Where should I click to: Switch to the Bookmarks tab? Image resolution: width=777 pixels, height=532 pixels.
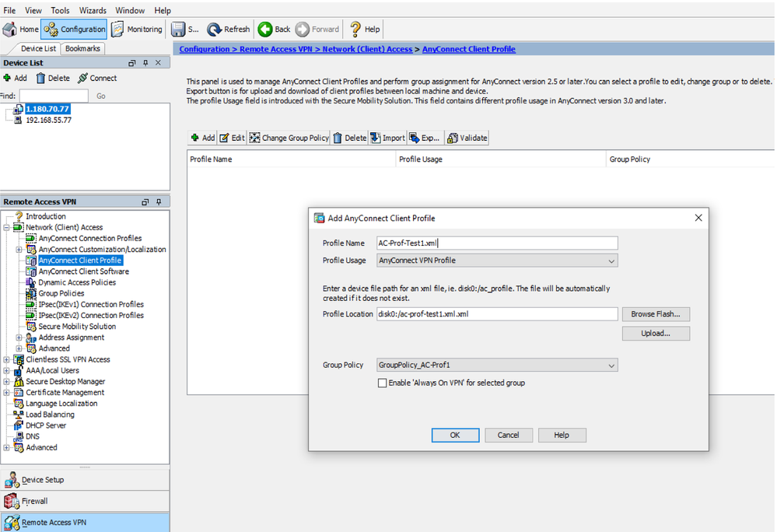[x=82, y=48]
